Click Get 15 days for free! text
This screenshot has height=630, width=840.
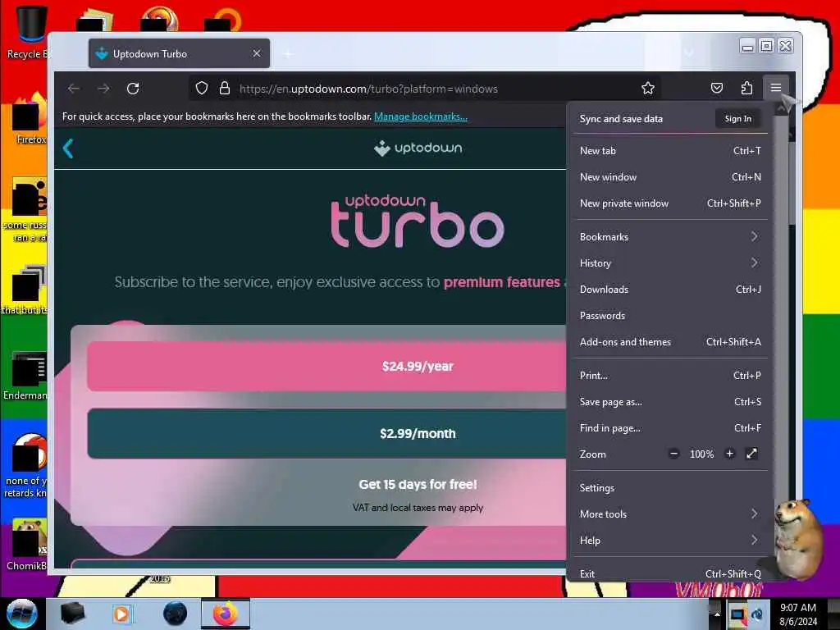point(418,484)
